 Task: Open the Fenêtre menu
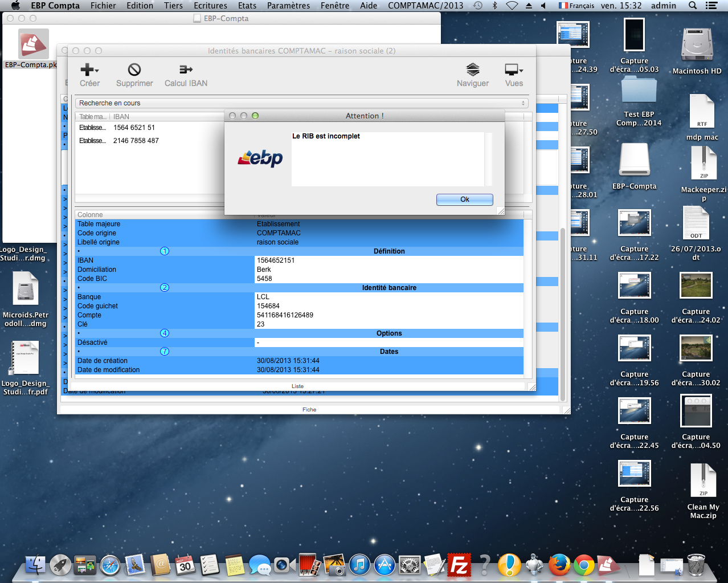pyautogui.click(x=335, y=6)
